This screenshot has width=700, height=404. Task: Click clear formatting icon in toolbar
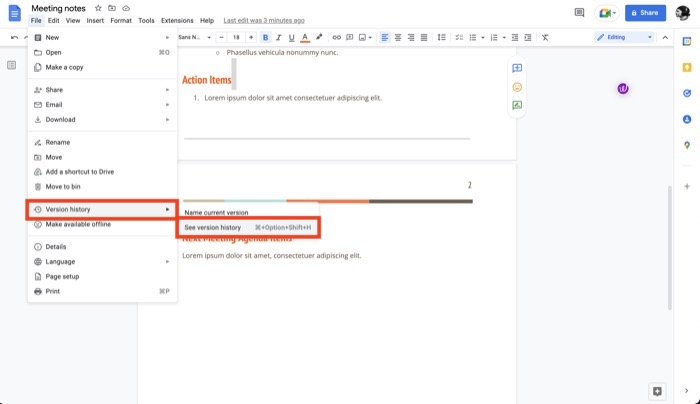pos(545,37)
